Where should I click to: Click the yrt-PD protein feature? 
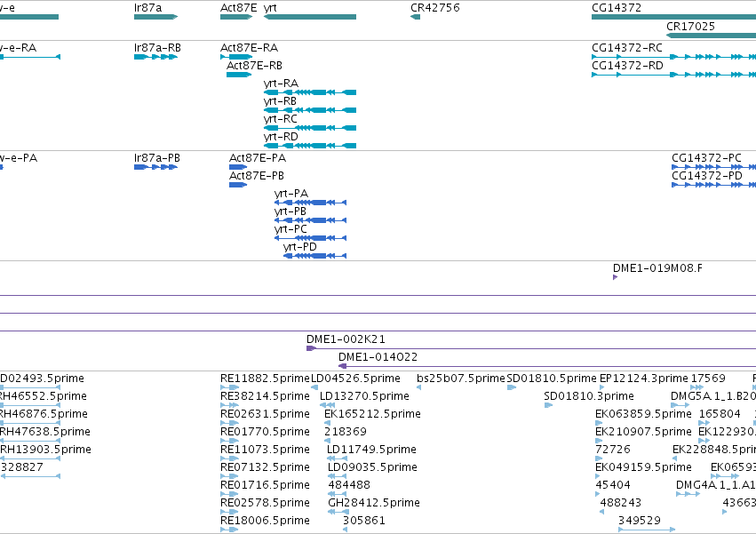click(x=314, y=256)
